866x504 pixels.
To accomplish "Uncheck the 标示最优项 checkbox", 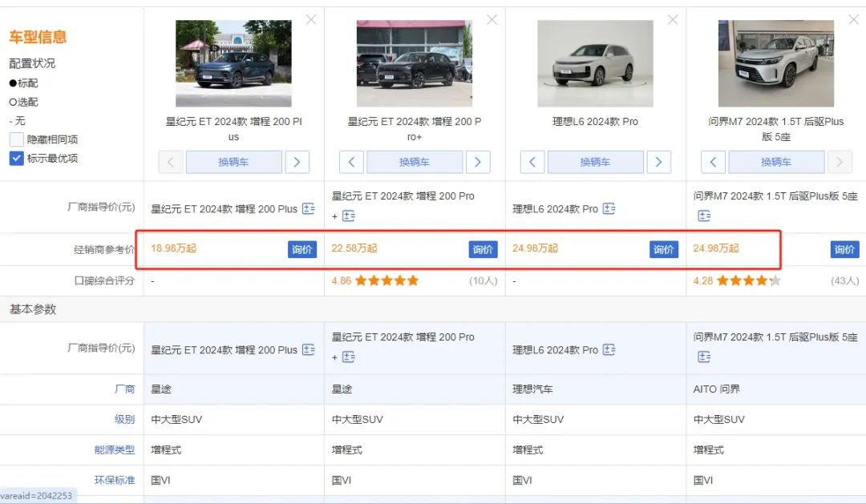I will pos(17,159).
